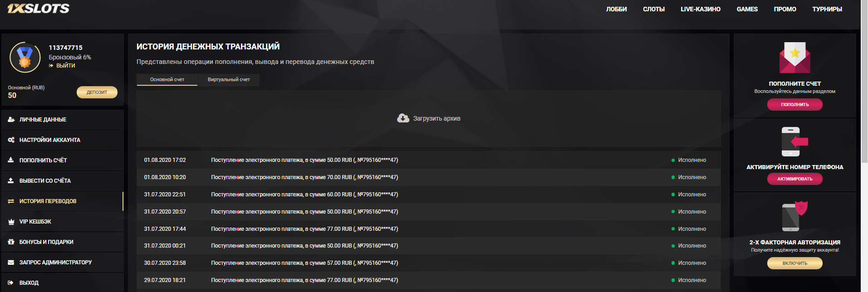Select the Основной счет tab
Viewport: 868px width, 292px height.
(x=167, y=80)
